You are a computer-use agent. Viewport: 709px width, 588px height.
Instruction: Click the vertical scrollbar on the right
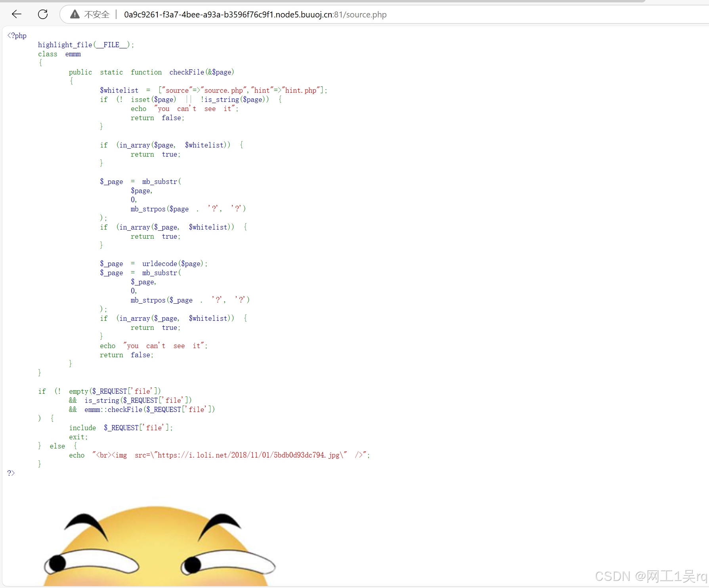point(705,159)
